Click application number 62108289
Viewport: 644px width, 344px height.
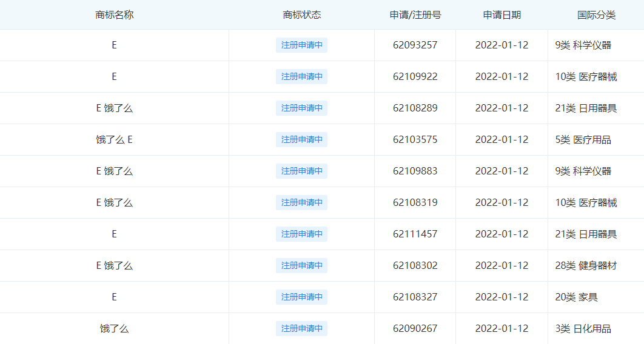coord(415,108)
